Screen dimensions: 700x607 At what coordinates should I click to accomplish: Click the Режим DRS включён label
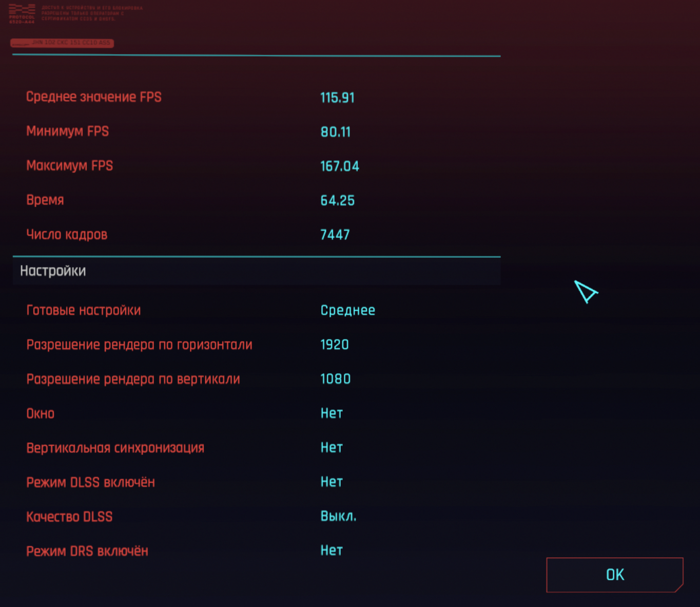point(87,551)
